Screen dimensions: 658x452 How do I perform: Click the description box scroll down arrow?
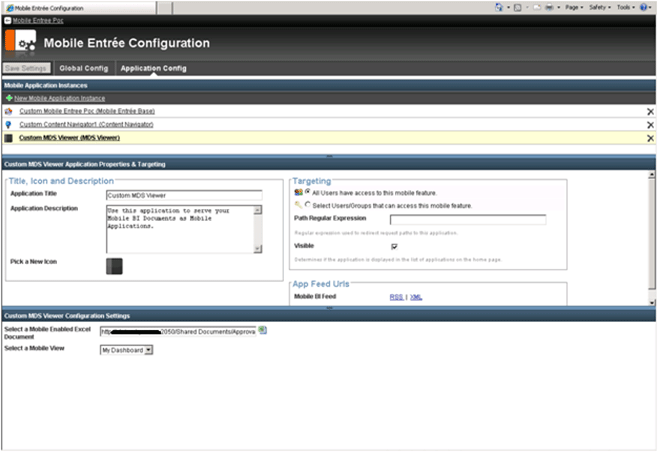click(258, 249)
